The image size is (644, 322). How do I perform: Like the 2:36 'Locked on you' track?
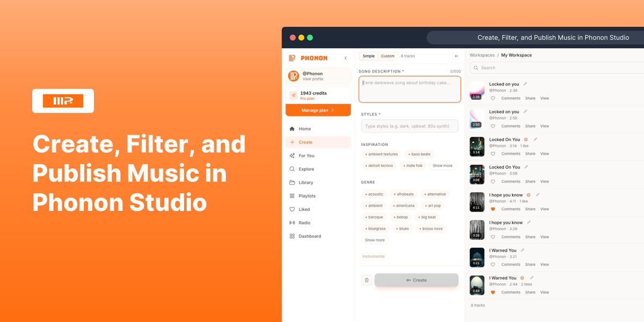click(493, 98)
